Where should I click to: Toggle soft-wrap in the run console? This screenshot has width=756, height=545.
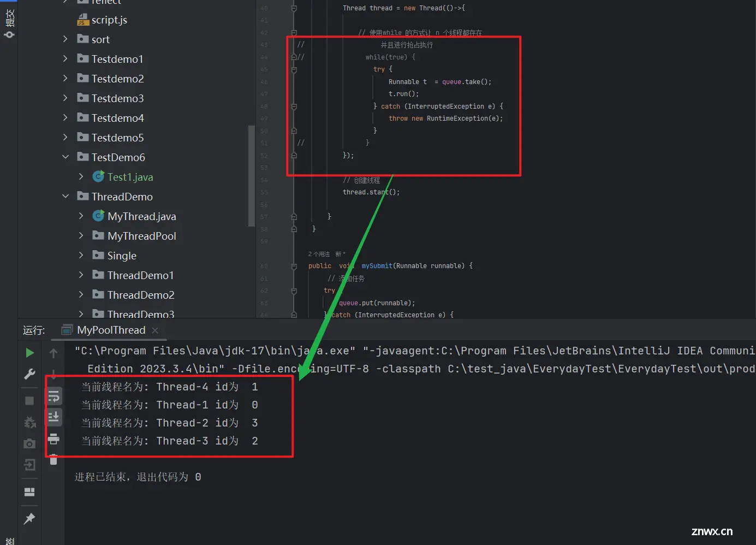53,396
